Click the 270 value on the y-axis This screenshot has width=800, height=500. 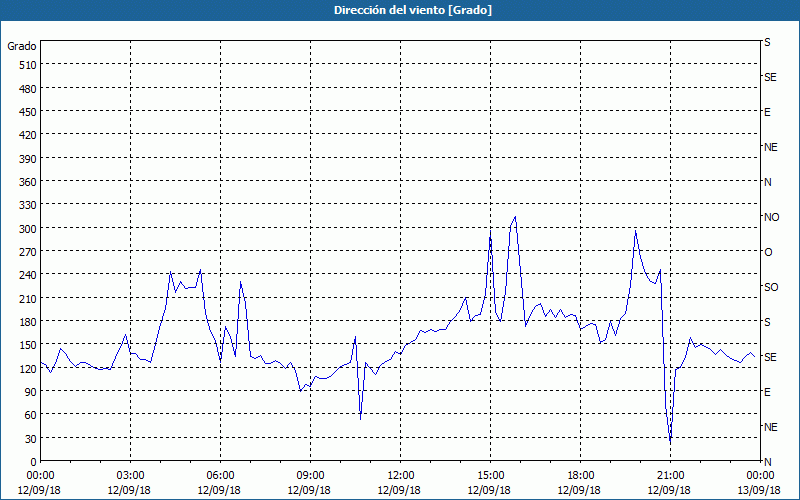pos(28,252)
